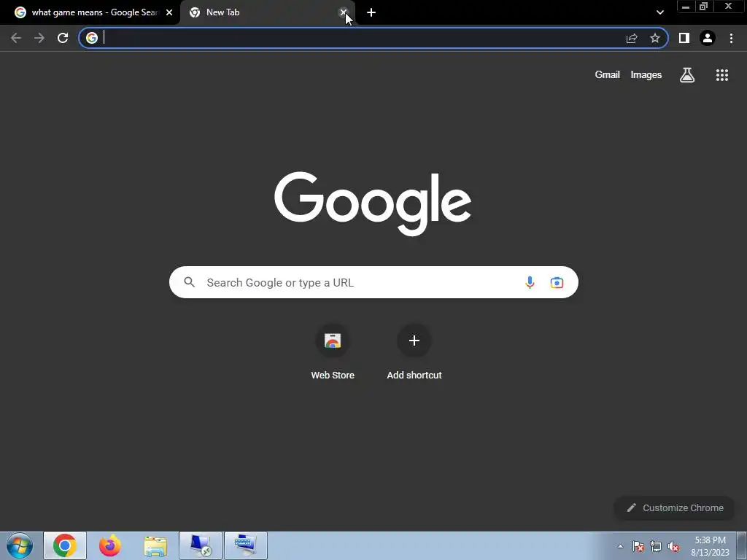Add a new shortcut tile

(414, 341)
